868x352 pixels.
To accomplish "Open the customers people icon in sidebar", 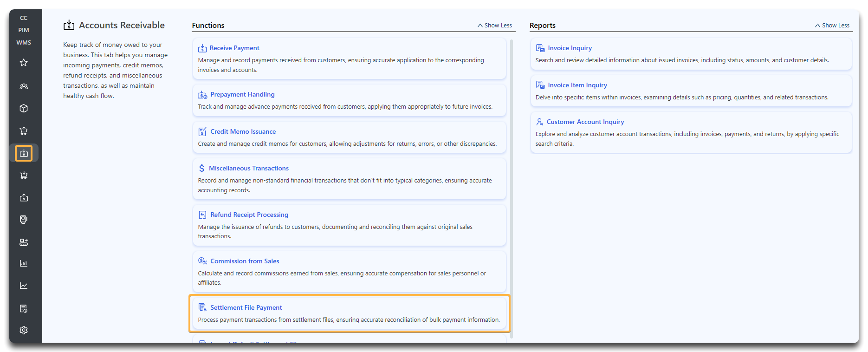I will click(x=24, y=86).
